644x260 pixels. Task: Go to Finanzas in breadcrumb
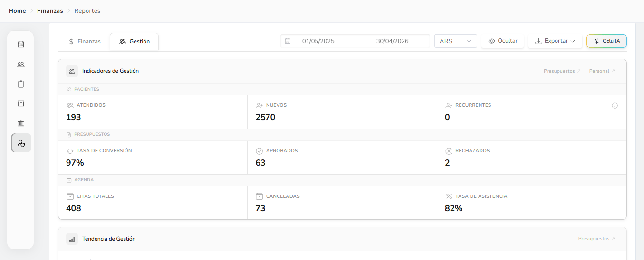[x=50, y=11]
